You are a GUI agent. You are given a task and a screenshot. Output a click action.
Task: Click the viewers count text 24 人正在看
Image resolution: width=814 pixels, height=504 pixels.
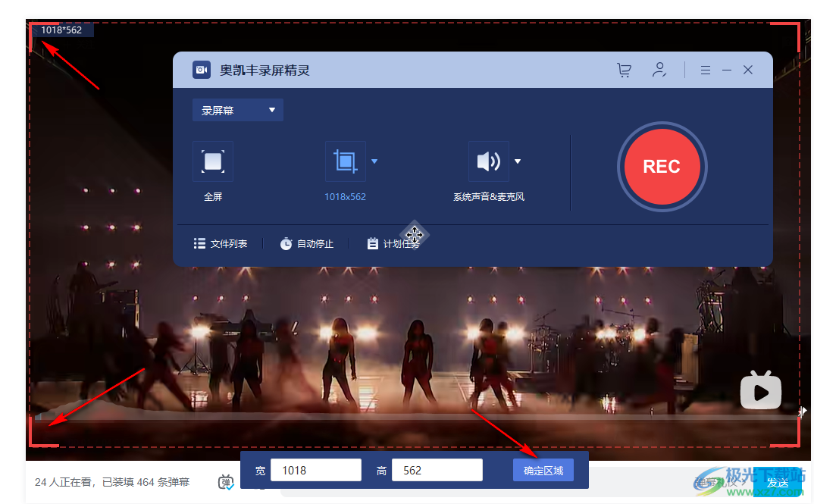(x=63, y=482)
